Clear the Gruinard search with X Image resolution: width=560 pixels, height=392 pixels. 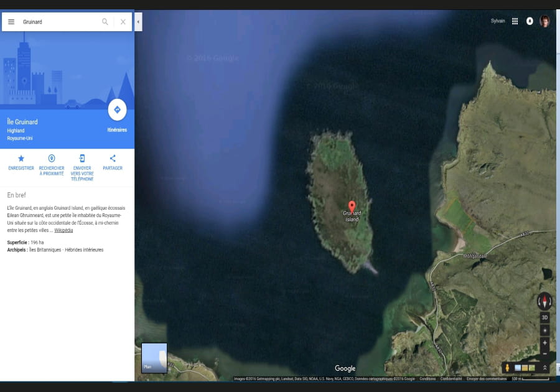123,22
